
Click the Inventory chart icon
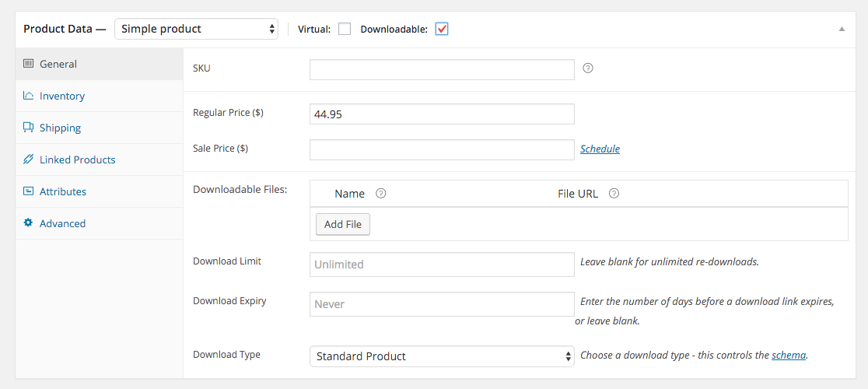[x=28, y=96]
